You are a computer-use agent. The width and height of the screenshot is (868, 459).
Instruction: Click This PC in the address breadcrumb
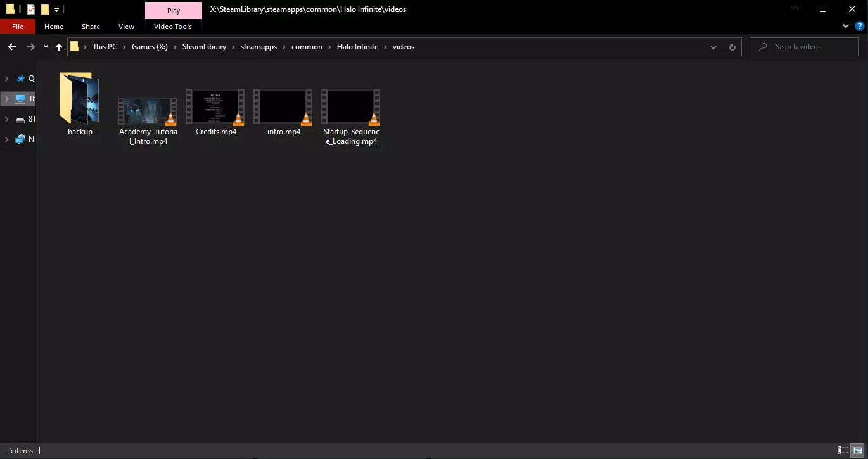pyautogui.click(x=105, y=47)
